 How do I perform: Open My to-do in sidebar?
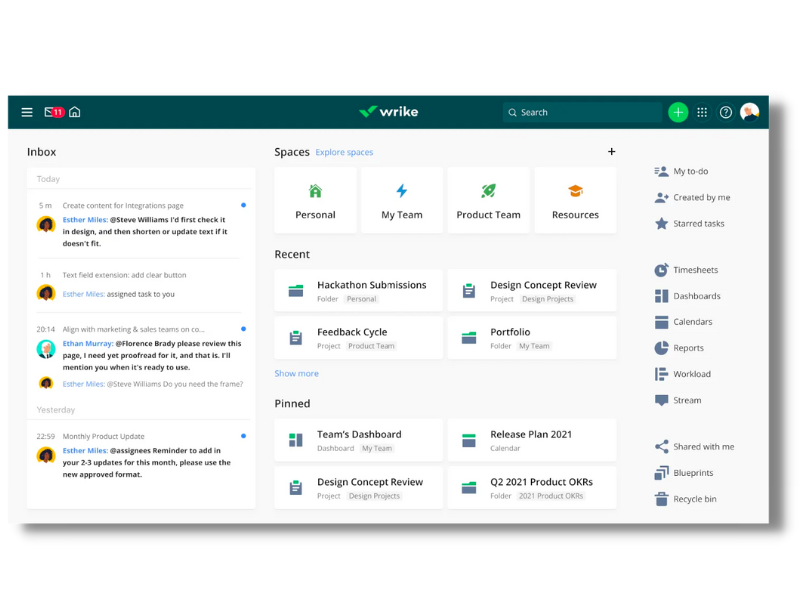[x=681, y=171]
